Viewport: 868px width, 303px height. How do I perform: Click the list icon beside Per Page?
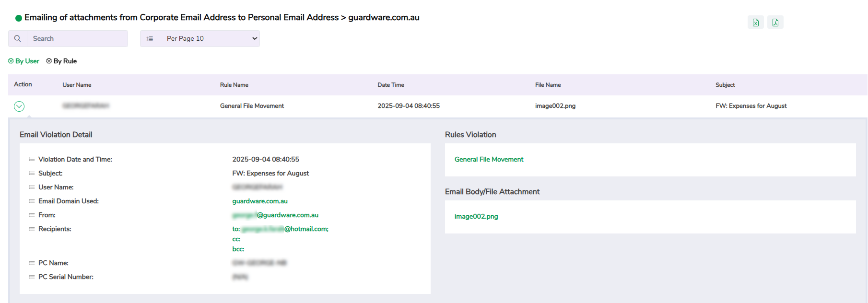coord(150,39)
